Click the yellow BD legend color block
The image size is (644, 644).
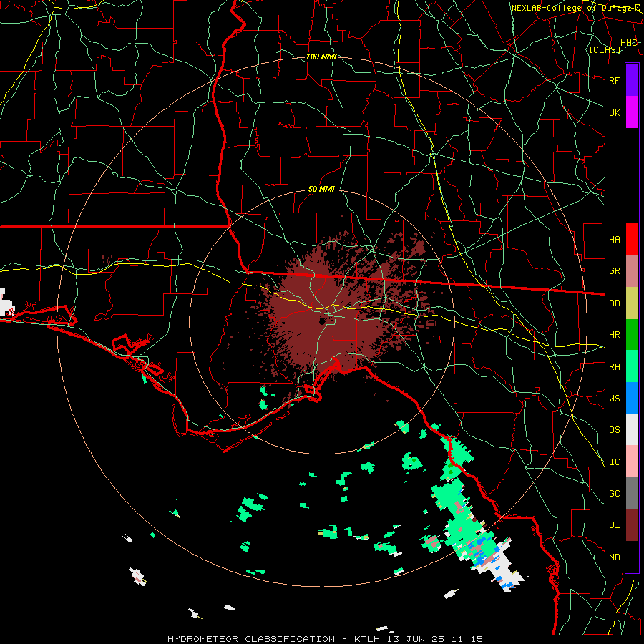632,303
